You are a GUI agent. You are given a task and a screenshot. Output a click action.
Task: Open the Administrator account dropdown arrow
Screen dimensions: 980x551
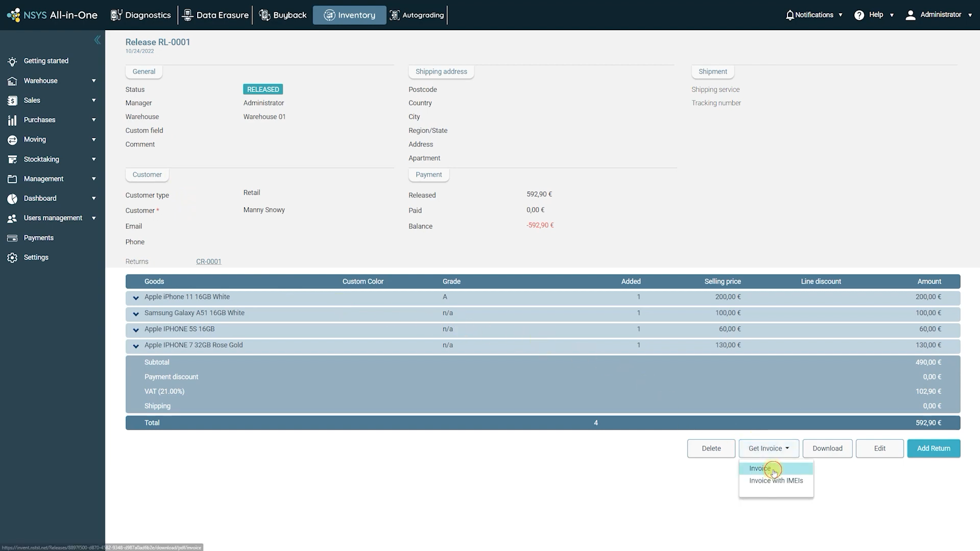coord(970,15)
